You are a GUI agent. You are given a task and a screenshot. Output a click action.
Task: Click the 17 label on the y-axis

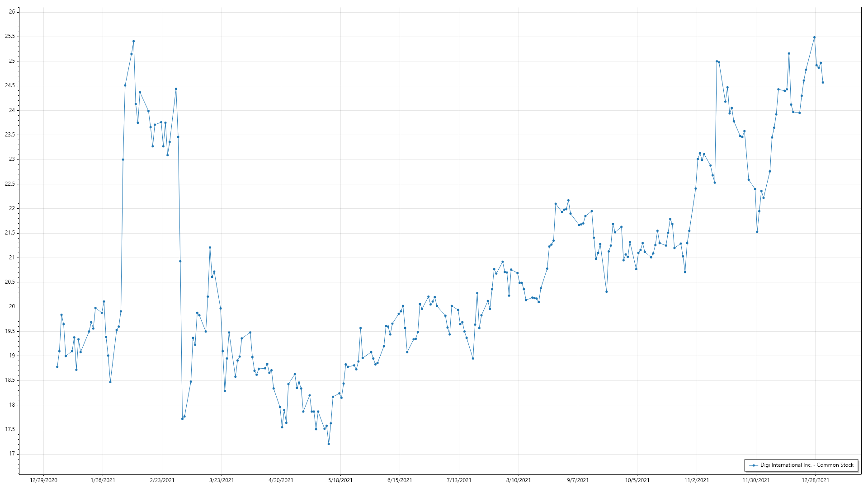coord(12,454)
